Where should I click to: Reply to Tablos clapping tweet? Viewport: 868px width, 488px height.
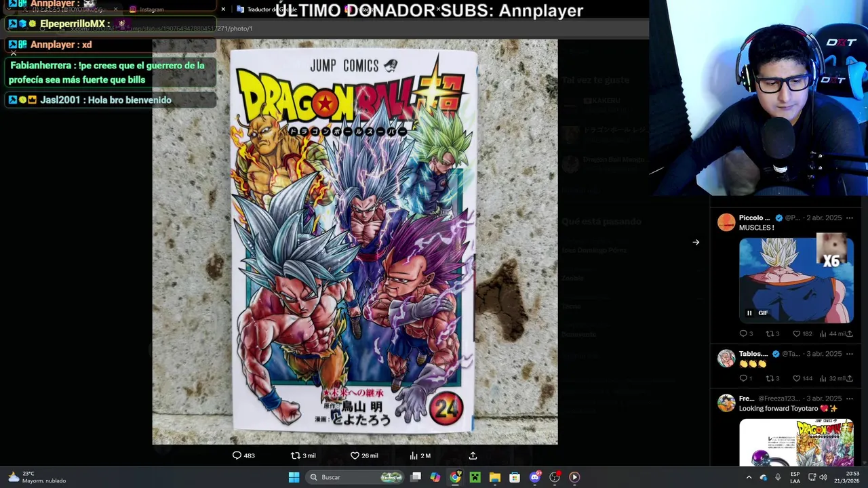pyautogui.click(x=746, y=378)
